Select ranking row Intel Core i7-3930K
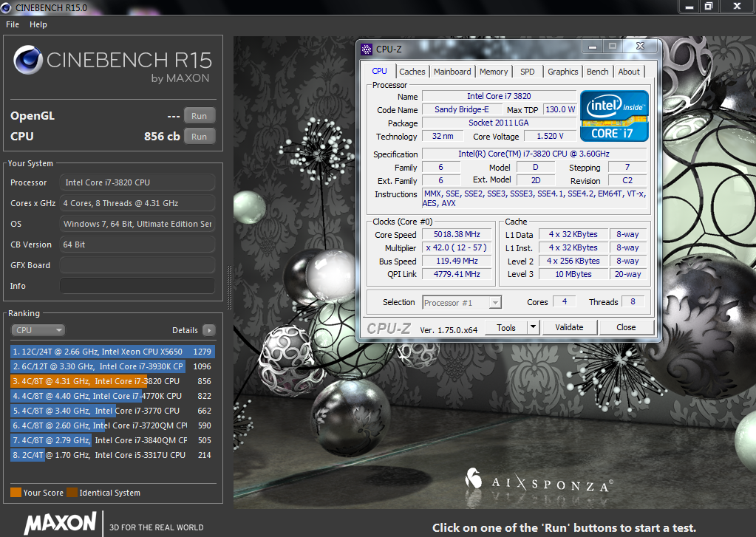 coord(112,366)
